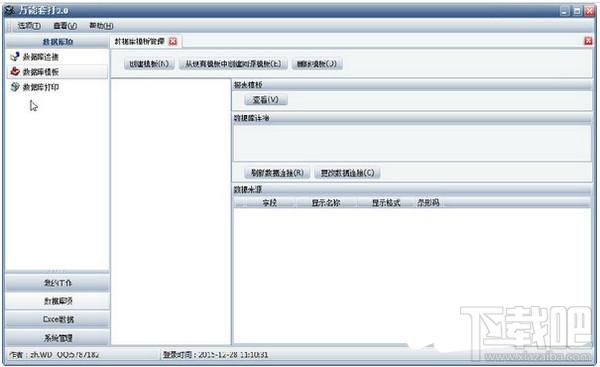Click the 删除模板(J) button
Screen dimensions: 600x367
tap(317, 64)
